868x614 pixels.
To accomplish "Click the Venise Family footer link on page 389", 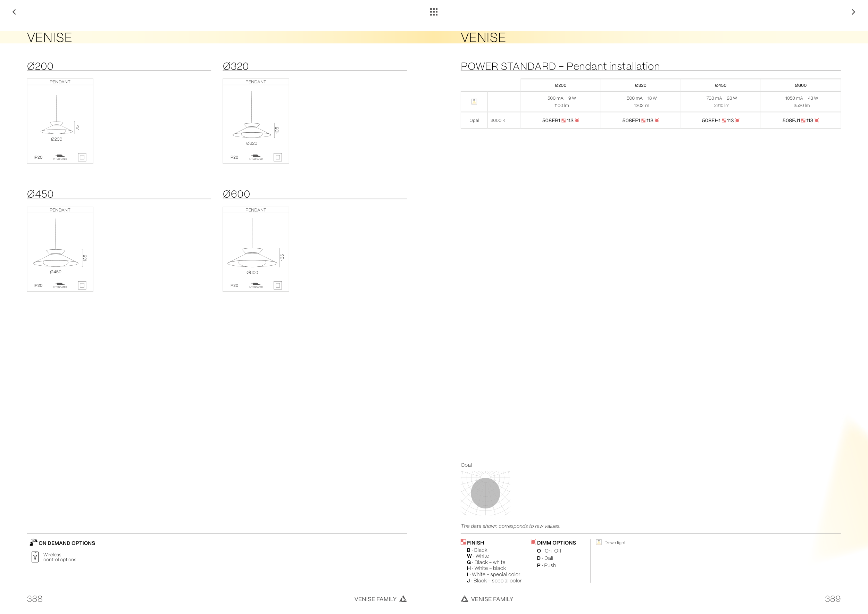I will (492, 599).
